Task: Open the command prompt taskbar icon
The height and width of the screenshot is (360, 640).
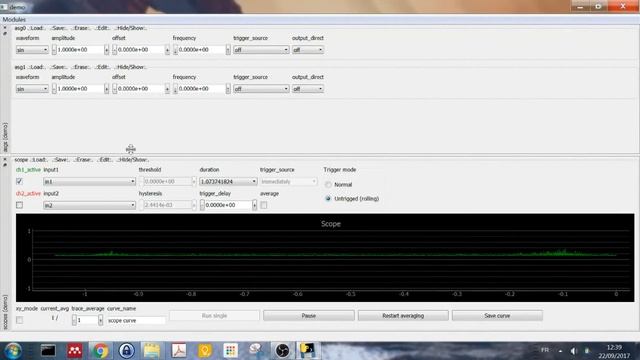Action: 48,351
